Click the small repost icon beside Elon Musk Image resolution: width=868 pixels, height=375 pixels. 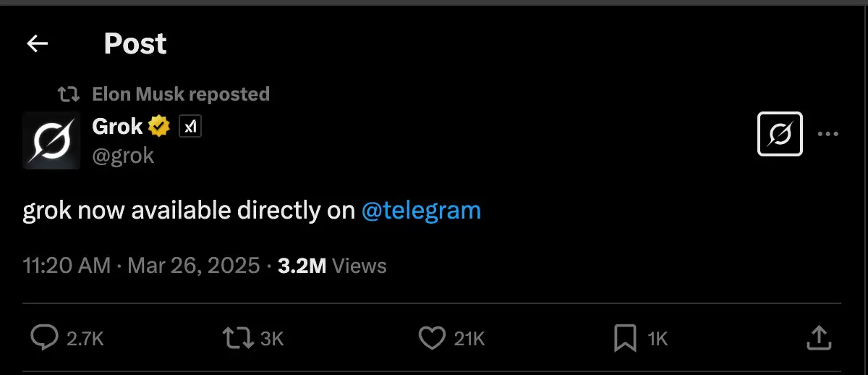(69, 94)
